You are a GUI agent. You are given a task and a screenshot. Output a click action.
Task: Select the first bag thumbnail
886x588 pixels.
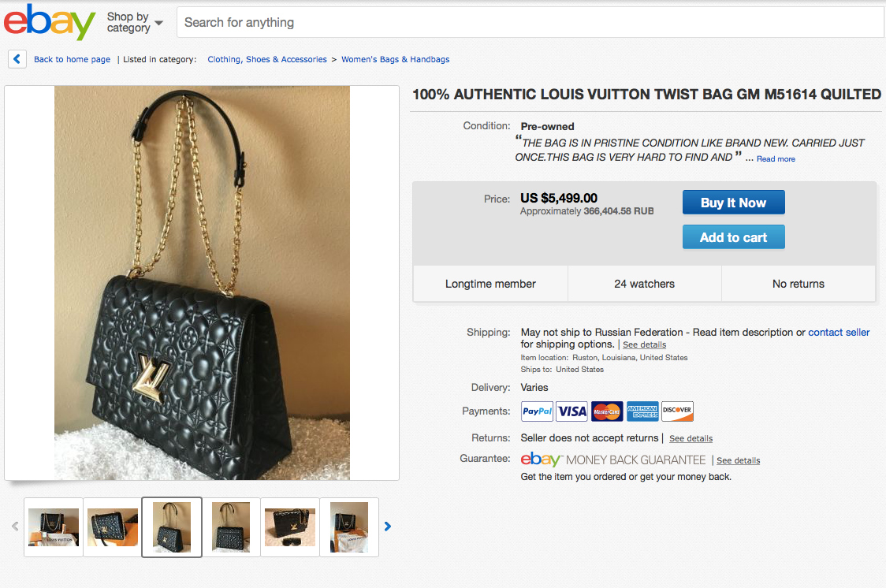[x=54, y=527]
